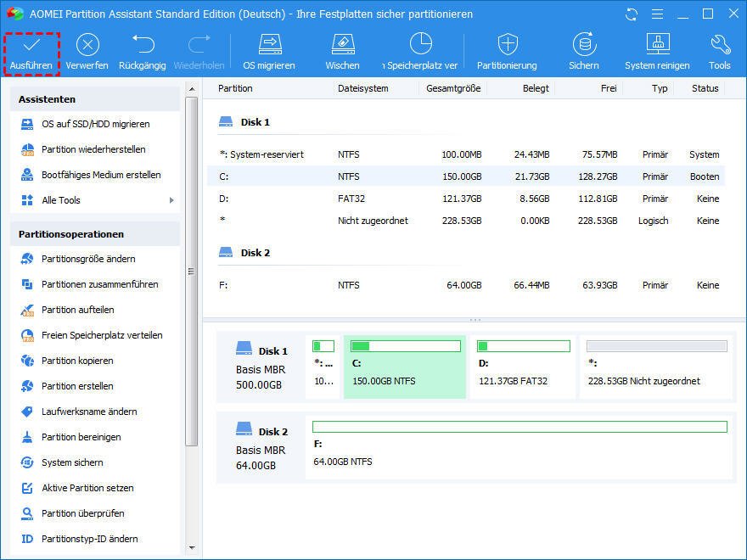Open the Wischen wipe tool

[343, 53]
